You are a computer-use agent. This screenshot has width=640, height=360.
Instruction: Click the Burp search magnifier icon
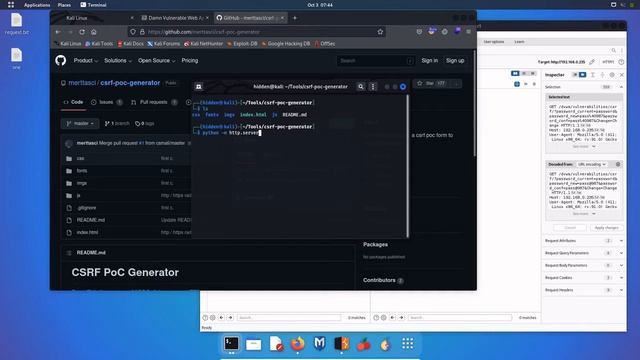(613, 51)
